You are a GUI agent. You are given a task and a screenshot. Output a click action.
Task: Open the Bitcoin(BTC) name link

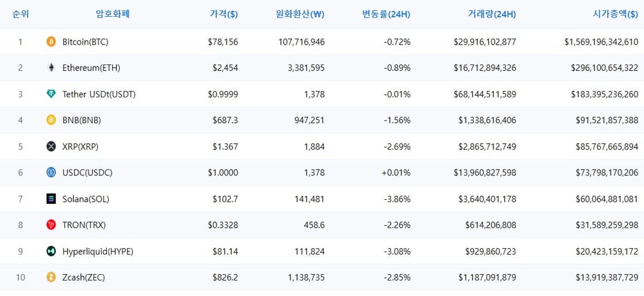(x=86, y=42)
